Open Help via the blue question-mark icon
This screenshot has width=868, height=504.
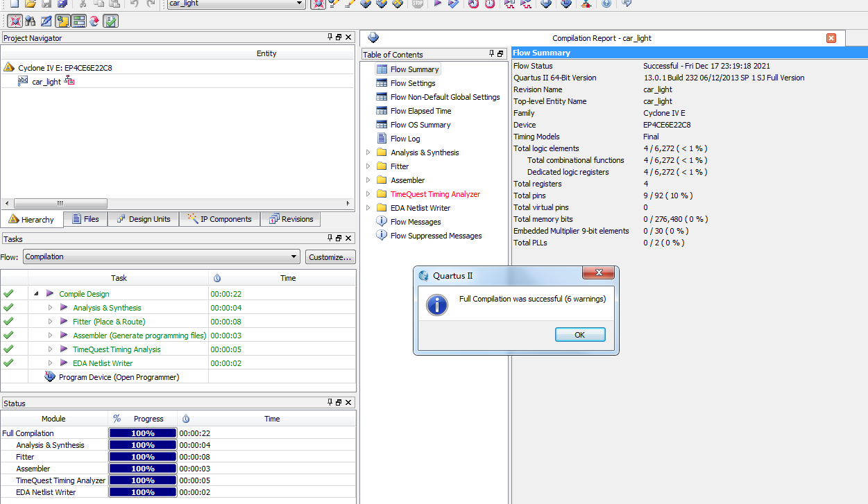[x=606, y=3]
